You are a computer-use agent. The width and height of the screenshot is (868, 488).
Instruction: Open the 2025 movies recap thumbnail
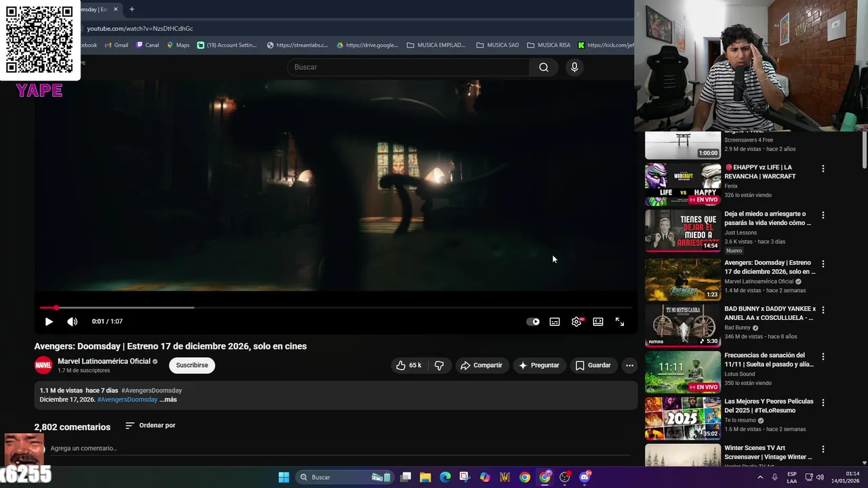coord(683,418)
